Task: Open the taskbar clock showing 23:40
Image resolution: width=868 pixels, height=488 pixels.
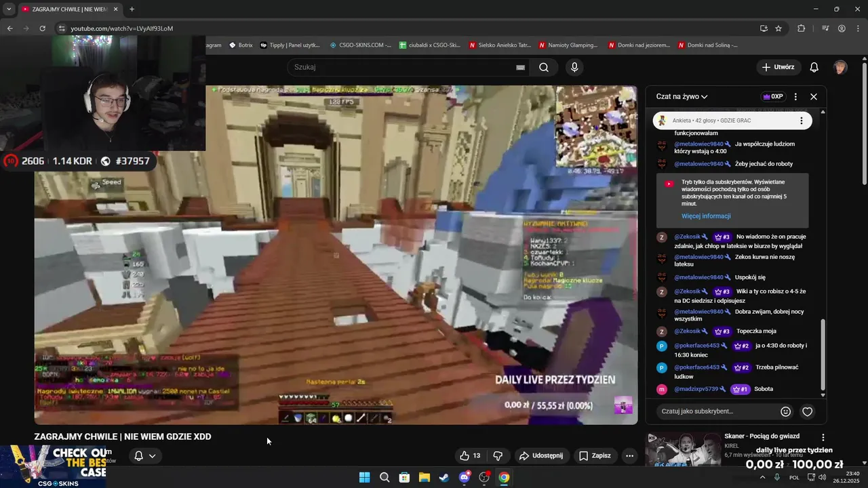Action: click(x=846, y=477)
